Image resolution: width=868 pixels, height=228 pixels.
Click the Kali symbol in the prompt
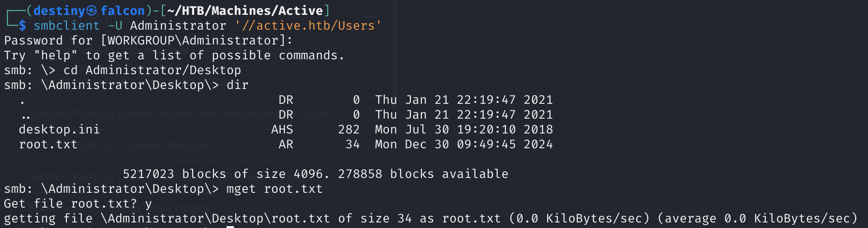(x=92, y=11)
